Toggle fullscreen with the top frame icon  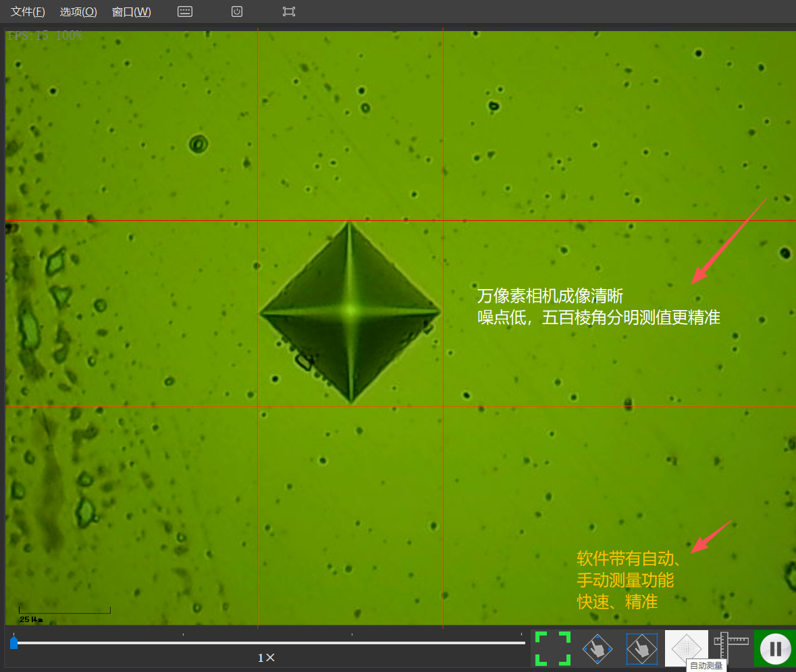[x=289, y=11]
